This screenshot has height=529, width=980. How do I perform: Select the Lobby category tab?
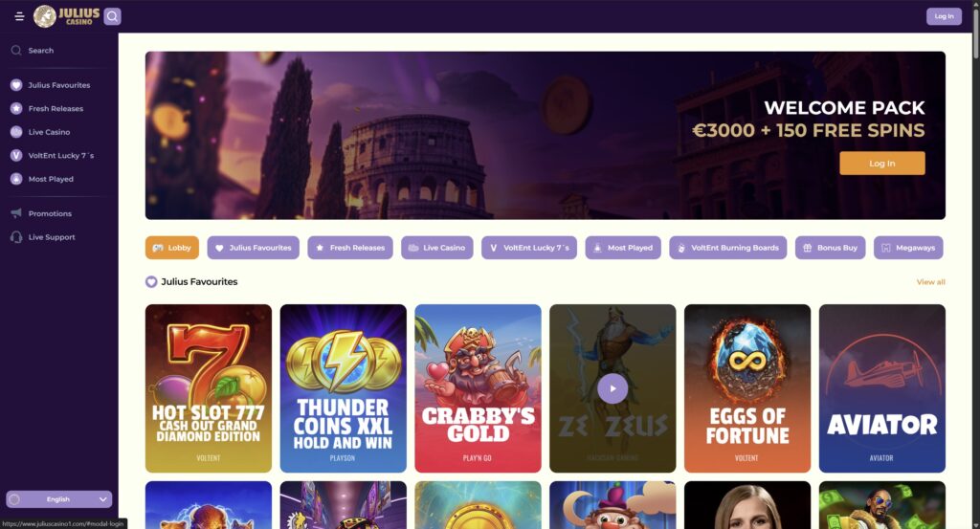pos(172,248)
